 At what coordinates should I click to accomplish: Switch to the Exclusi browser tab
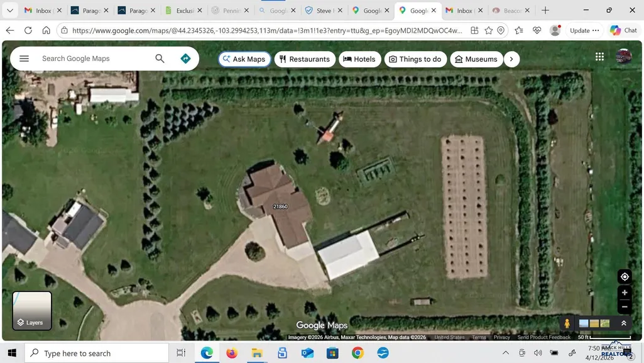point(184,11)
